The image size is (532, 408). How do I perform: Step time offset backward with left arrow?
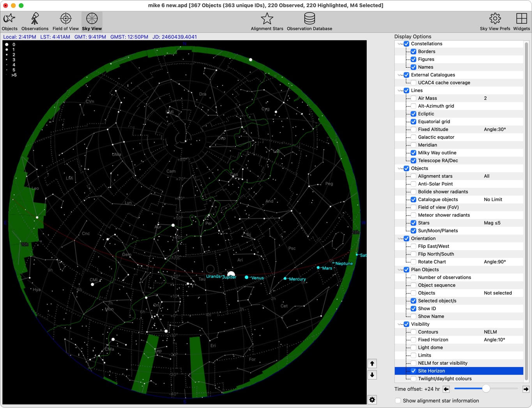point(446,389)
